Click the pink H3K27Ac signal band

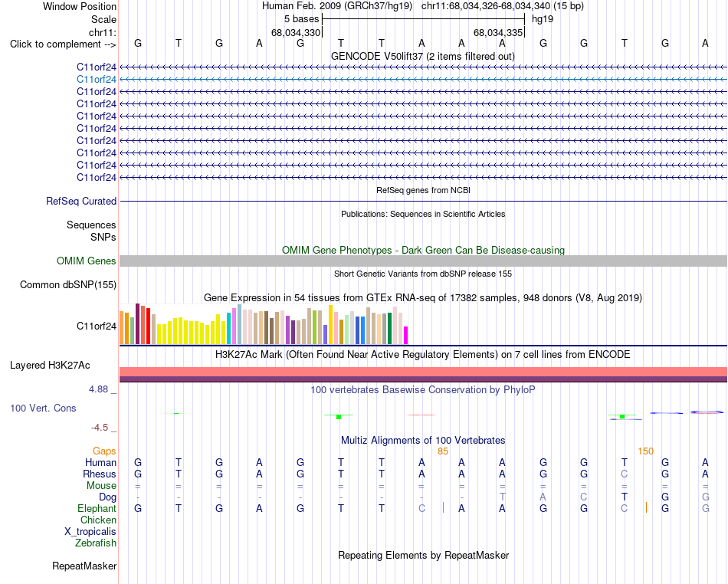tap(423, 372)
